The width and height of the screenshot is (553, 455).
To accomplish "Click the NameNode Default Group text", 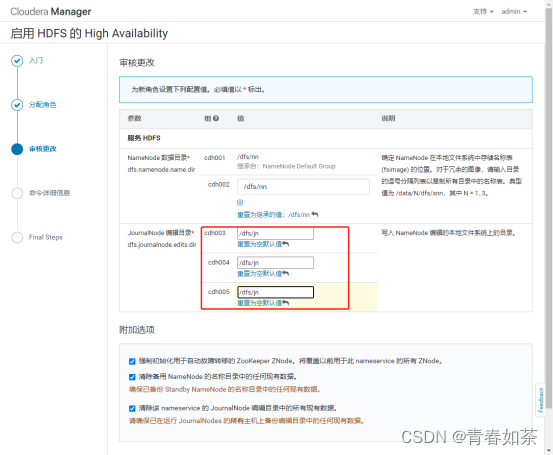I will pyautogui.click(x=299, y=166).
